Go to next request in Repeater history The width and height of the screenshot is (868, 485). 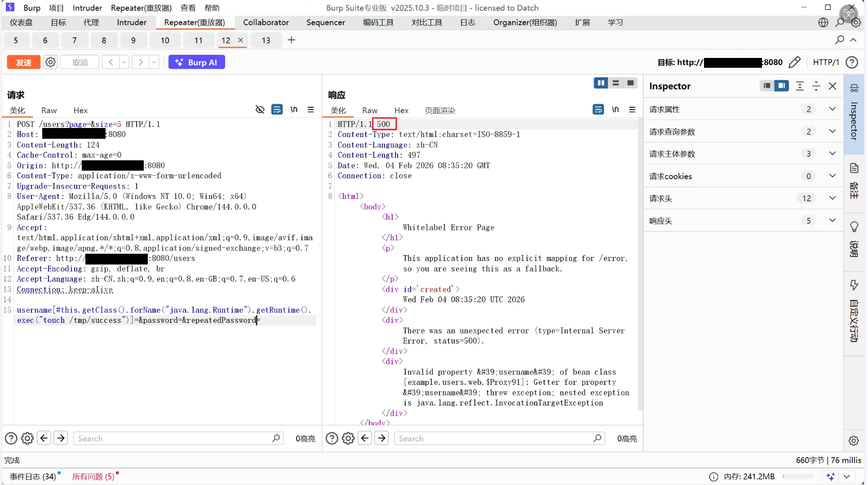[x=141, y=62]
